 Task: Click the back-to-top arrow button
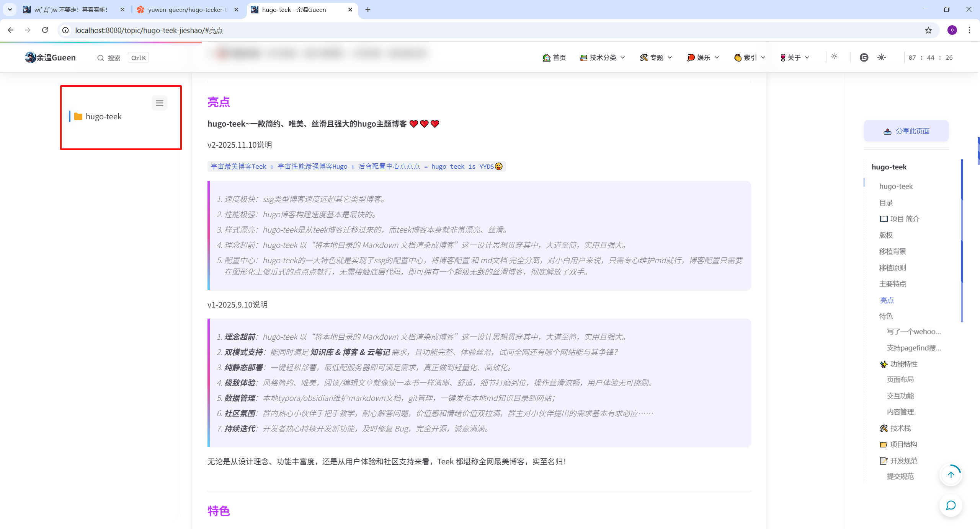tap(951, 475)
